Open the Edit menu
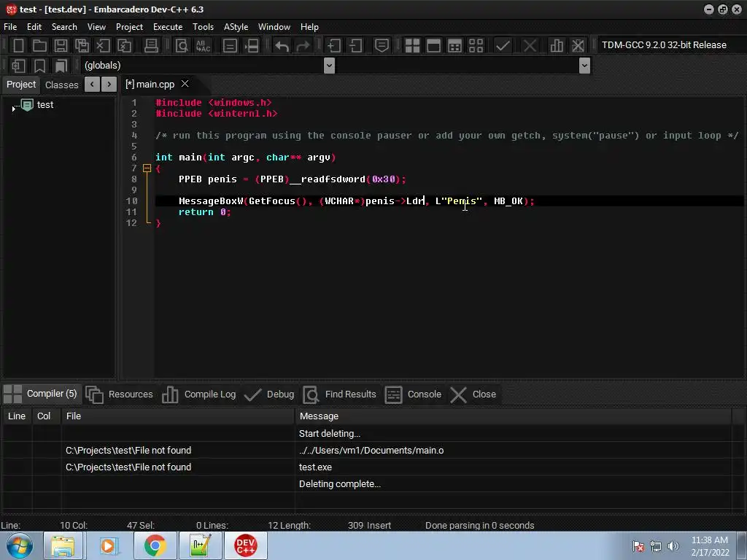 tap(34, 27)
